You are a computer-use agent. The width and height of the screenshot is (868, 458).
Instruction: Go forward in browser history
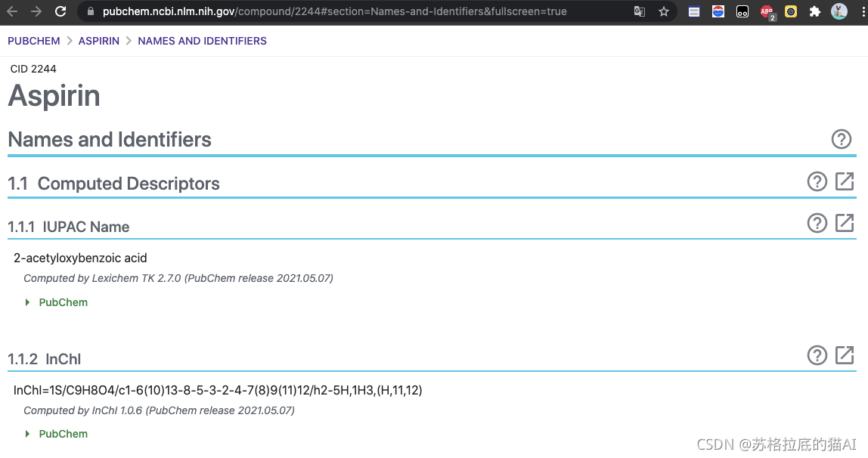pyautogui.click(x=36, y=11)
